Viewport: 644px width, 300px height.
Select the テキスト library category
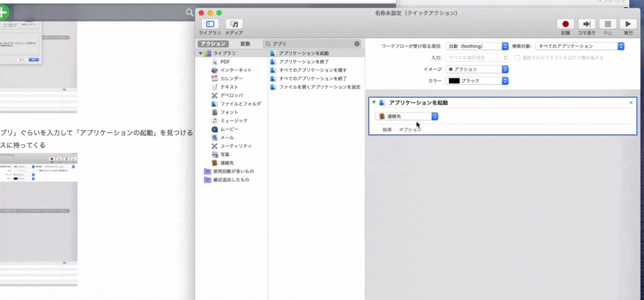(224, 87)
